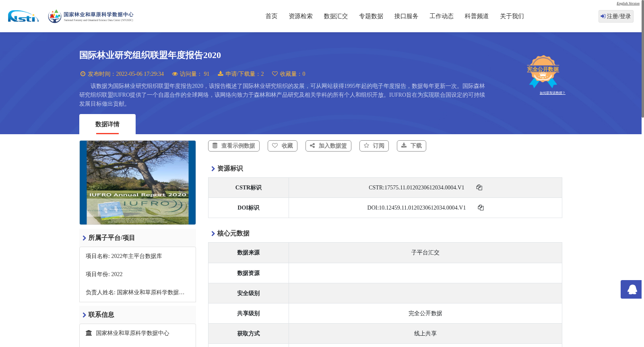Image resolution: width=644 pixels, height=347 pixels.
Task: Click the heart icon beside 收藏量
Action: tap(275, 74)
